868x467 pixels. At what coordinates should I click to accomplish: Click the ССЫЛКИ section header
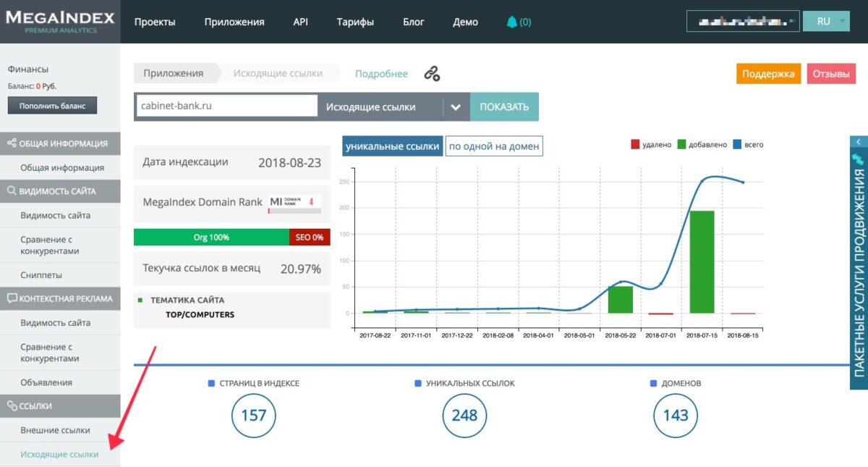[60, 406]
